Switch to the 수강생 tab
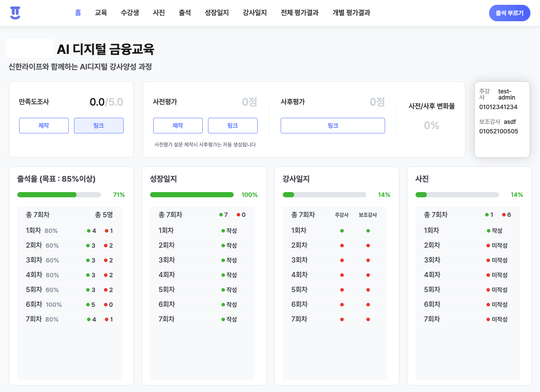The image size is (540, 392). (130, 13)
